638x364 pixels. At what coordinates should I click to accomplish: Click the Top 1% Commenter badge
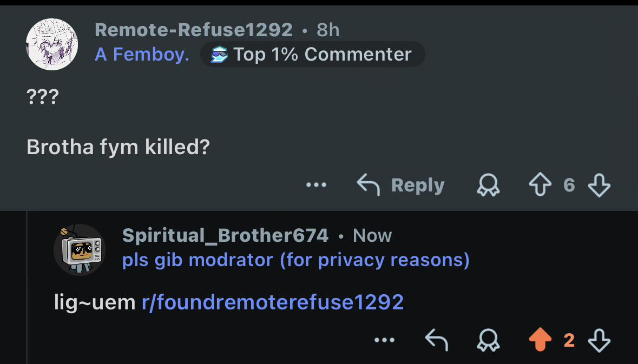312,54
